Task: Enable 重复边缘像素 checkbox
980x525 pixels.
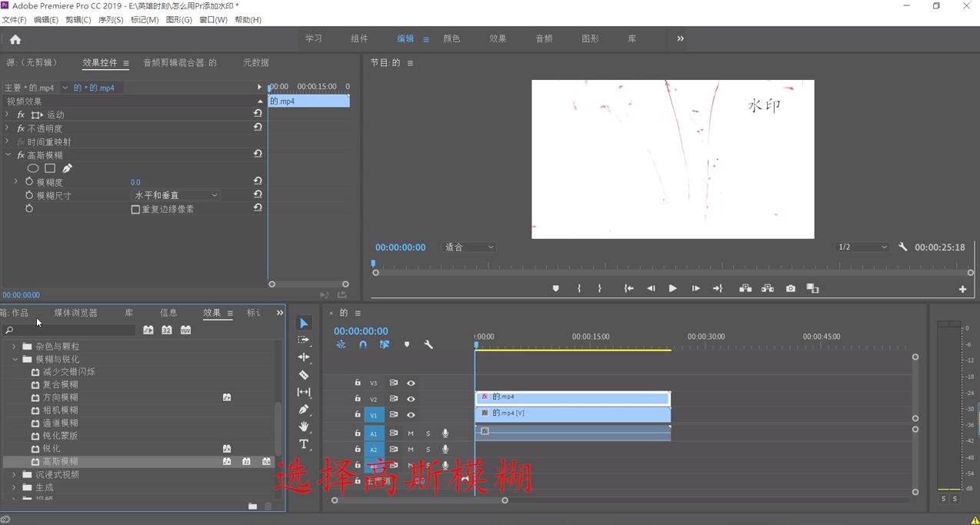Action: click(x=135, y=209)
